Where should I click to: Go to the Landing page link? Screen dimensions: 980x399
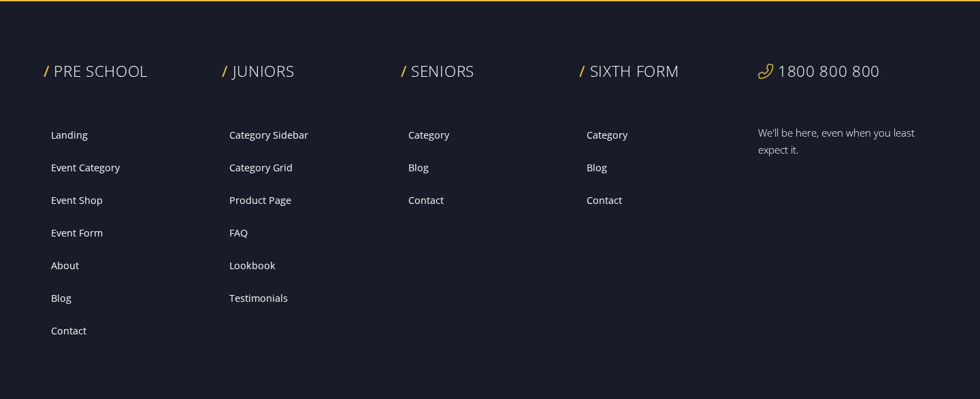point(69,135)
